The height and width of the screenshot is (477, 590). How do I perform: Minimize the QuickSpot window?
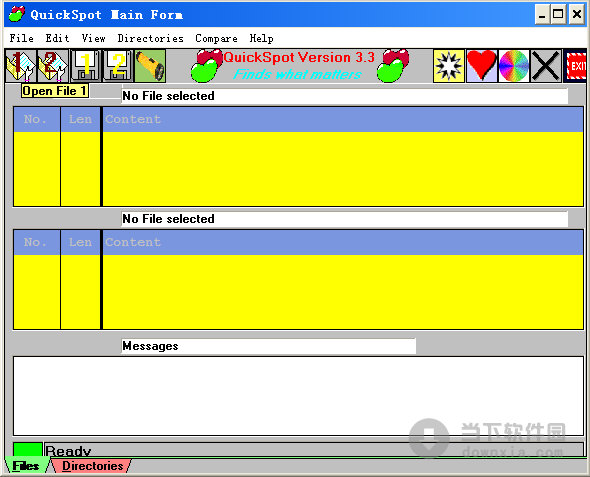pyautogui.click(x=542, y=14)
